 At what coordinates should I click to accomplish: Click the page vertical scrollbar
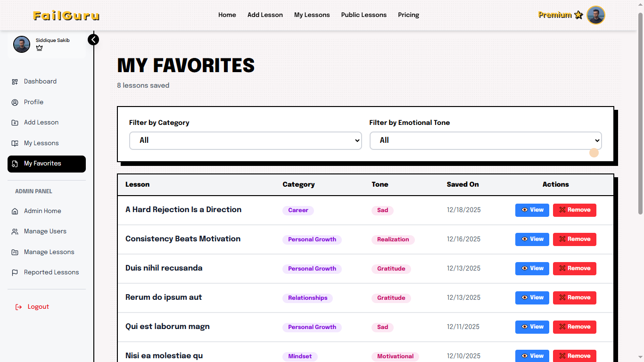click(x=640, y=113)
